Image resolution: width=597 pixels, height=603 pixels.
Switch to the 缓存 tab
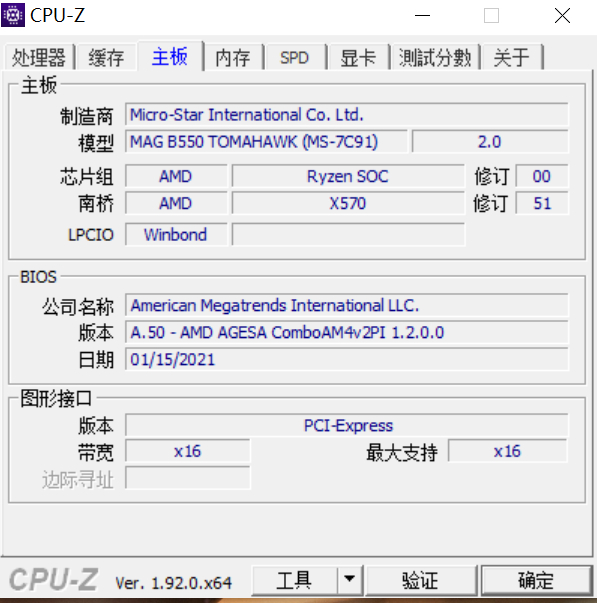107,58
